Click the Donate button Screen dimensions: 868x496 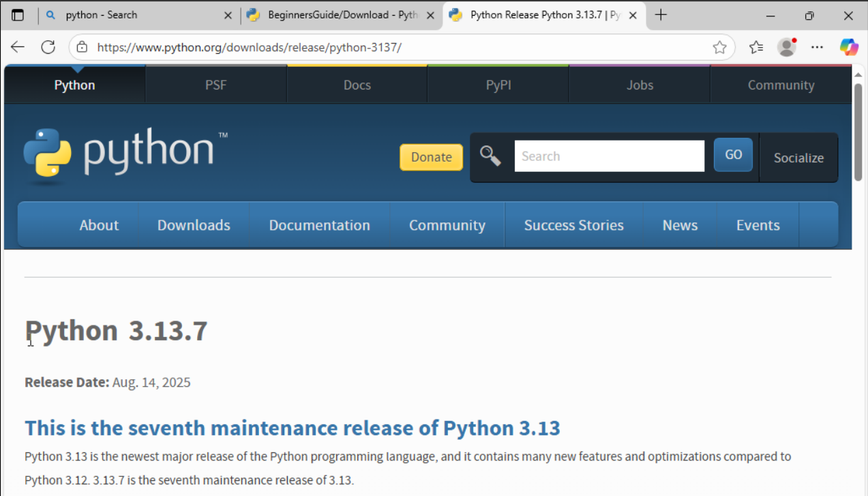tap(431, 157)
